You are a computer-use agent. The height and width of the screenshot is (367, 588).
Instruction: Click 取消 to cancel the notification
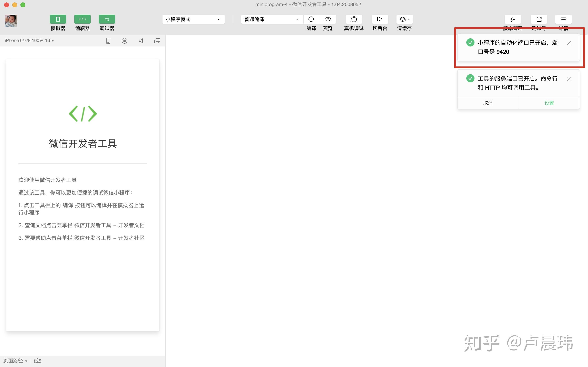[x=488, y=103]
